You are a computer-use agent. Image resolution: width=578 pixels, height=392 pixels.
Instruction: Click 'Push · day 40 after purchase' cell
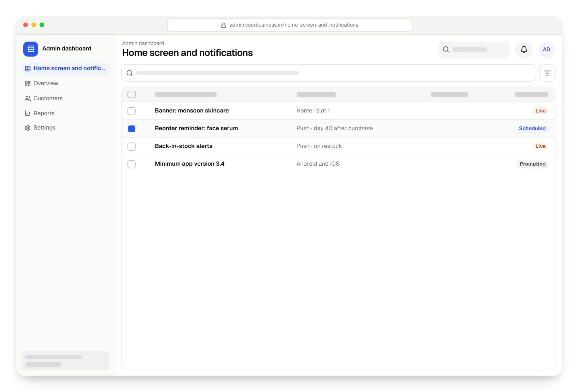(x=334, y=129)
